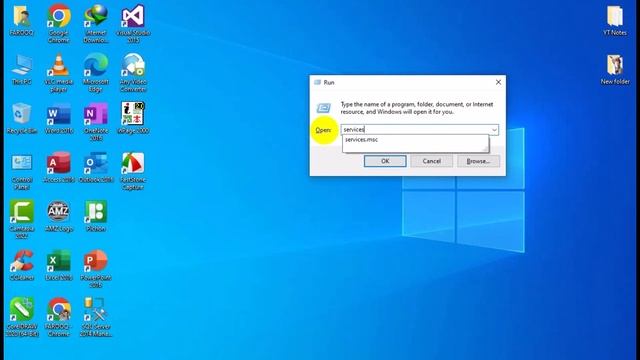The width and height of the screenshot is (640, 360).
Task: Confirm the Run dialog with OK
Action: pyautogui.click(x=385, y=161)
